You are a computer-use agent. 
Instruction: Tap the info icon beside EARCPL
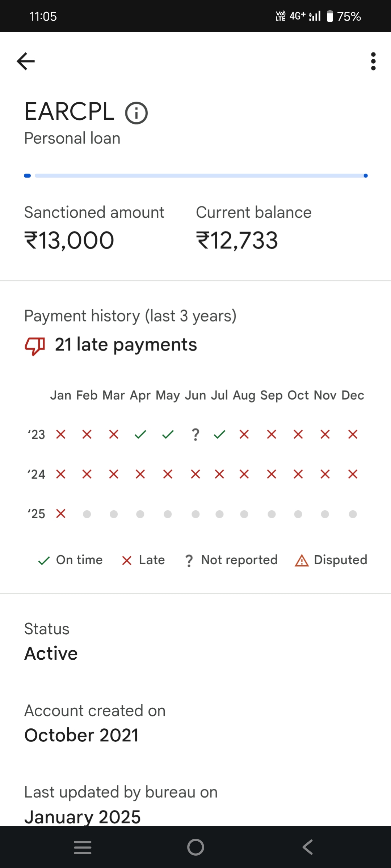click(x=136, y=113)
